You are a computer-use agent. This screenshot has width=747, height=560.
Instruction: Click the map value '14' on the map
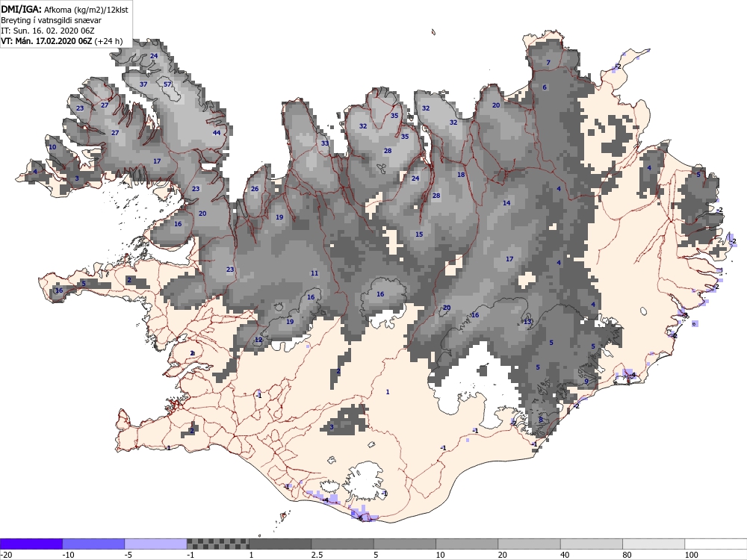coord(506,203)
